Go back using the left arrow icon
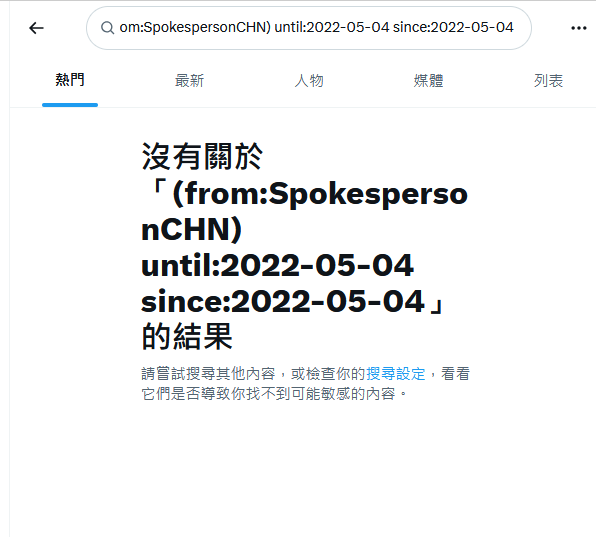The image size is (596, 537). [x=36, y=28]
